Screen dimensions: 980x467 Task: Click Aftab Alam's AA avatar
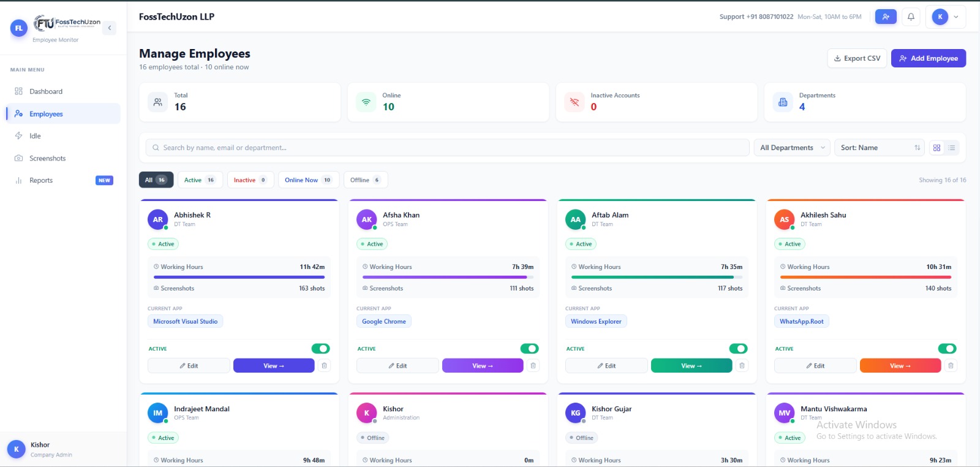point(576,219)
